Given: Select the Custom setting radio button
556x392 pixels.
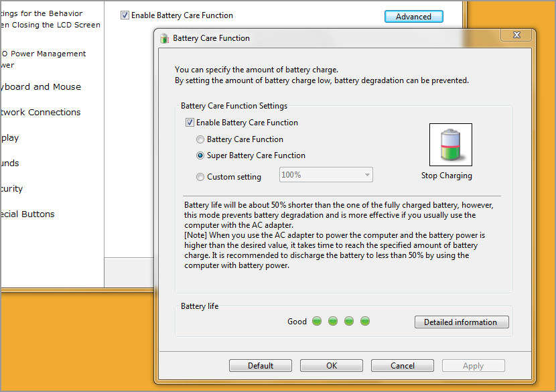Looking at the screenshot, I should click(x=200, y=176).
